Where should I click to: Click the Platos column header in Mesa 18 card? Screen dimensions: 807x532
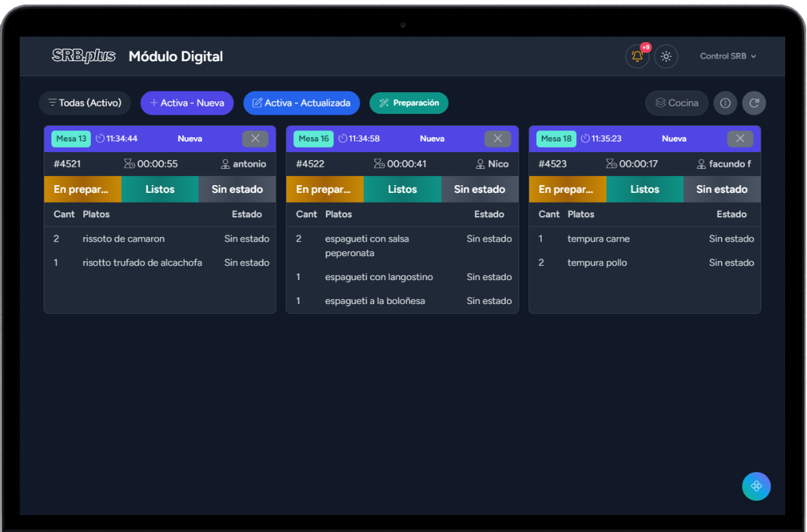tap(580, 214)
